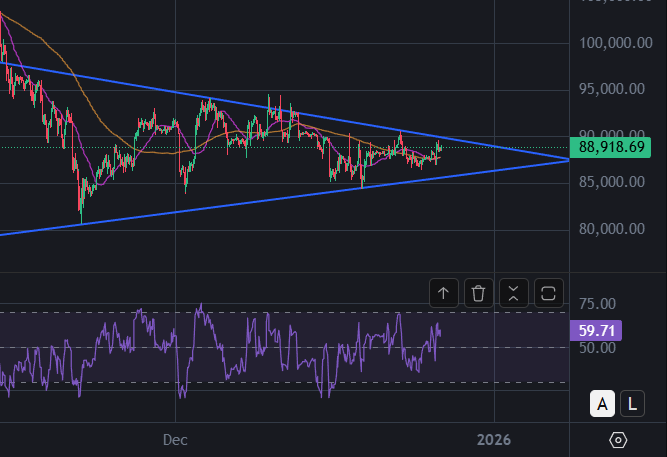
Task: Toggle log scale button L
Action: 632,403
